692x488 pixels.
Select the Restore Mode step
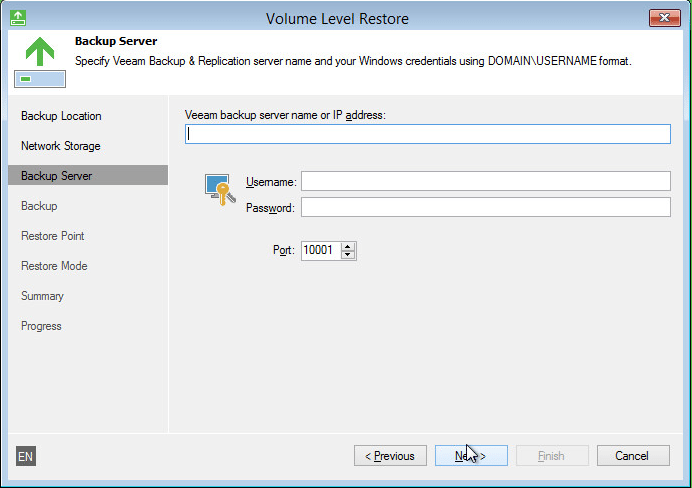[x=54, y=266]
